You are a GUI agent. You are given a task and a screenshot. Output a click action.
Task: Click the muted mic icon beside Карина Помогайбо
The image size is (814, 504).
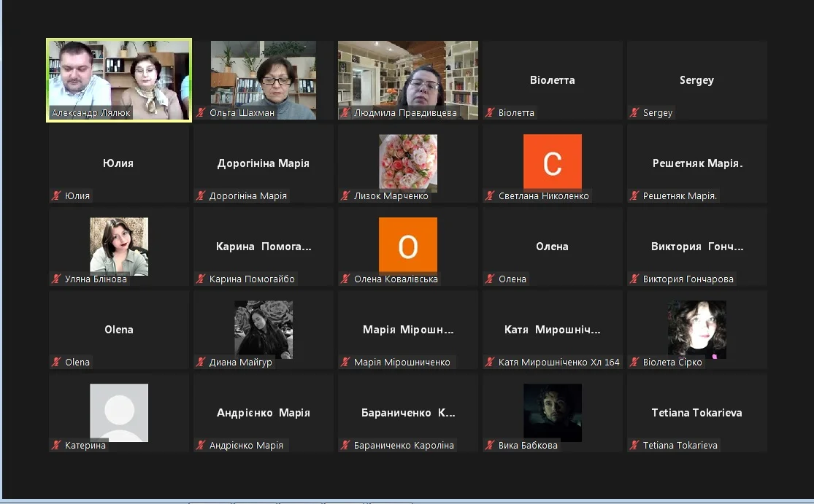tap(201, 279)
